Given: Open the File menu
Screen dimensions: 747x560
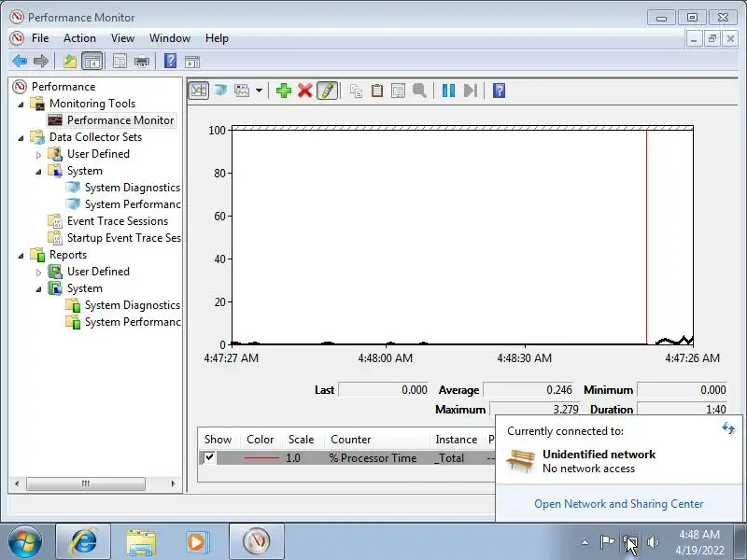Looking at the screenshot, I should tap(40, 38).
